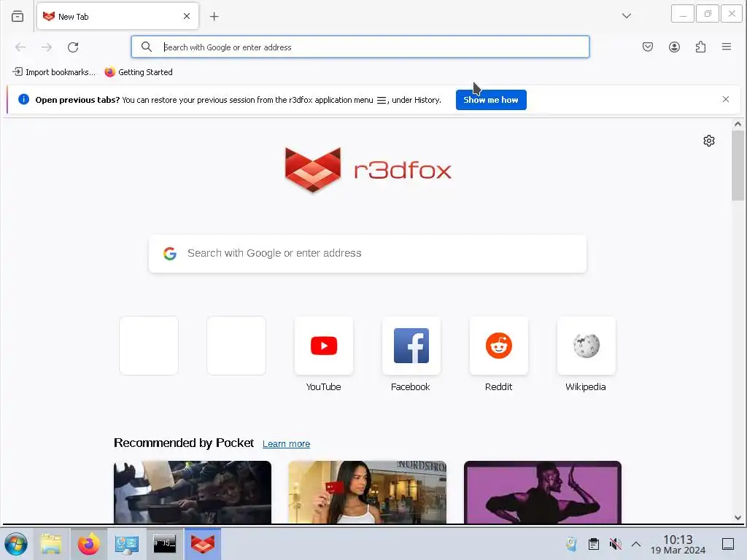Open Import bookmarks bookmark
The image size is (747, 560).
pyautogui.click(x=54, y=72)
